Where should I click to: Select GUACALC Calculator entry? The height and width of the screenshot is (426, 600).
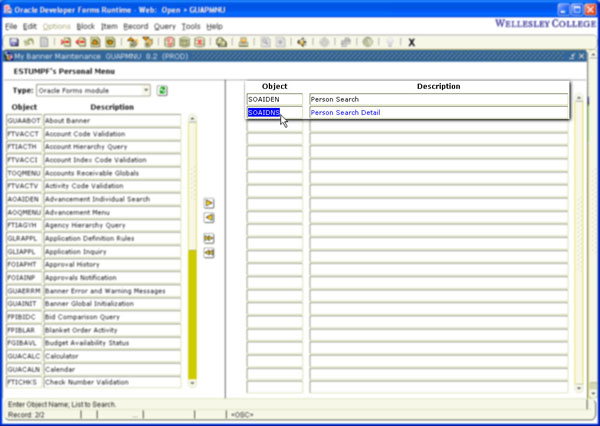click(x=93, y=356)
